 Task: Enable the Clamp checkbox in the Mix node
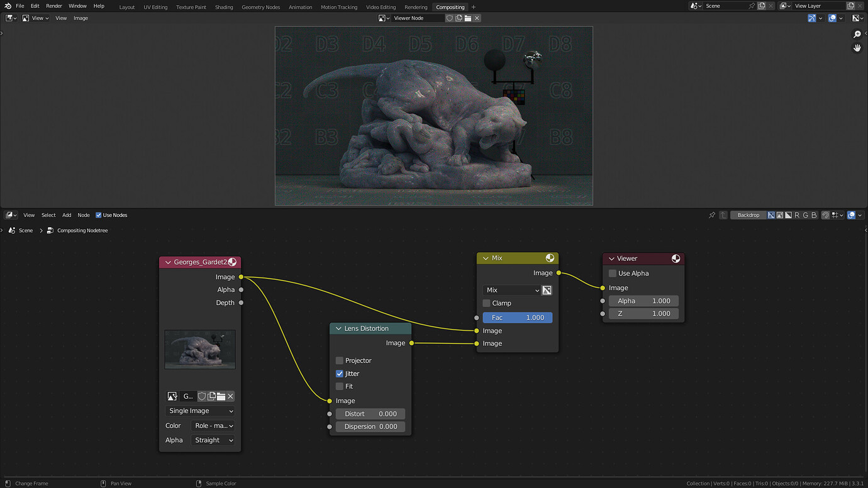486,303
